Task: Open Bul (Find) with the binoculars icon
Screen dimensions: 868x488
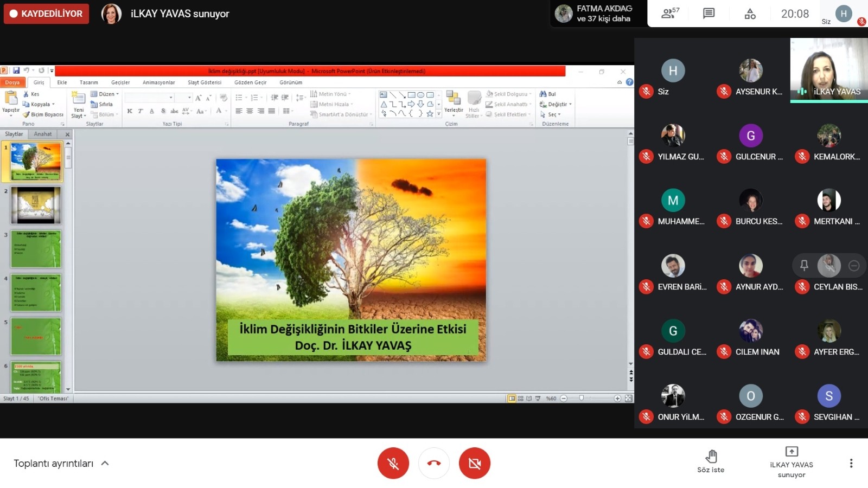Action: 543,93
